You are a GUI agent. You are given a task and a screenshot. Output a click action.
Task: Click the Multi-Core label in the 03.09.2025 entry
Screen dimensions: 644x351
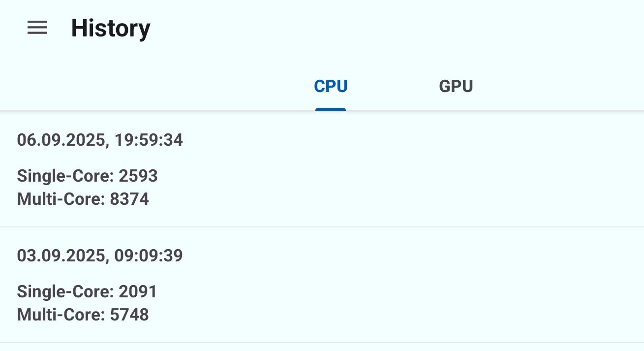click(x=61, y=315)
